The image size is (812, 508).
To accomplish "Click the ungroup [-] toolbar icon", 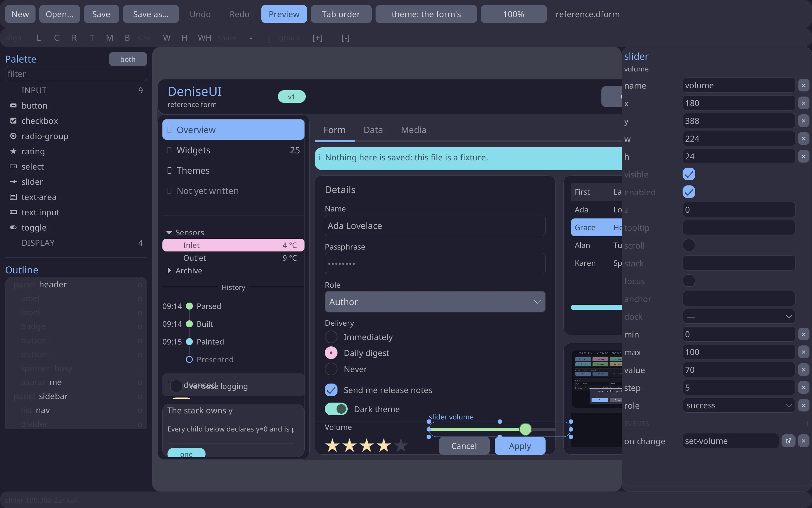I will coord(346,38).
